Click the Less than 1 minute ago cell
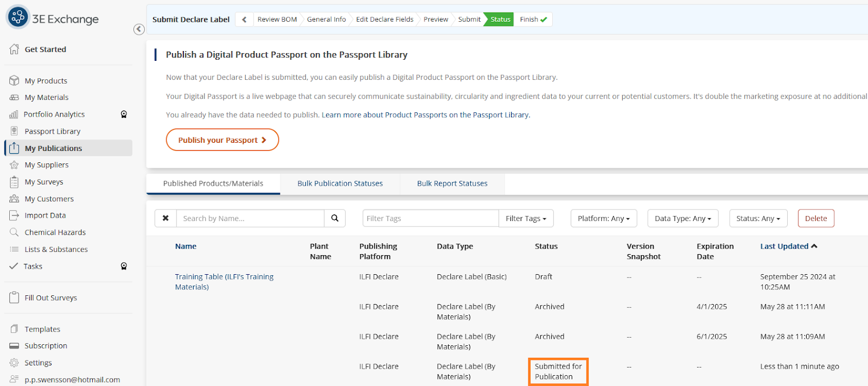Image resolution: width=868 pixels, height=386 pixels. tap(800, 366)
